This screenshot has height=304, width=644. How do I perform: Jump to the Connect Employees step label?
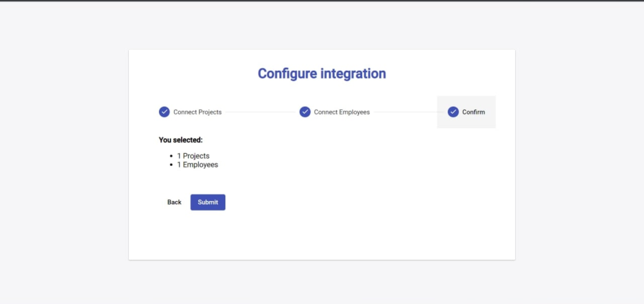[x=341, y=112]
